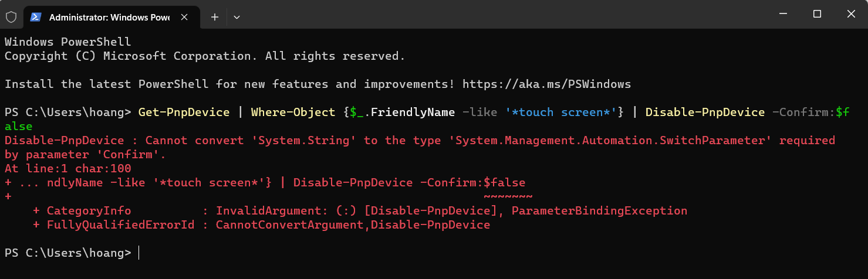The image size is (868, 279).
Task: Click the FullyQualifiedErrorId error line
Action: click(261, 225)
